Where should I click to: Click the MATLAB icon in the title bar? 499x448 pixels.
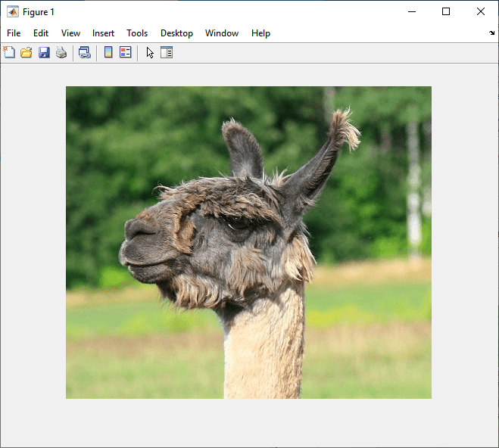click(12, 11)
